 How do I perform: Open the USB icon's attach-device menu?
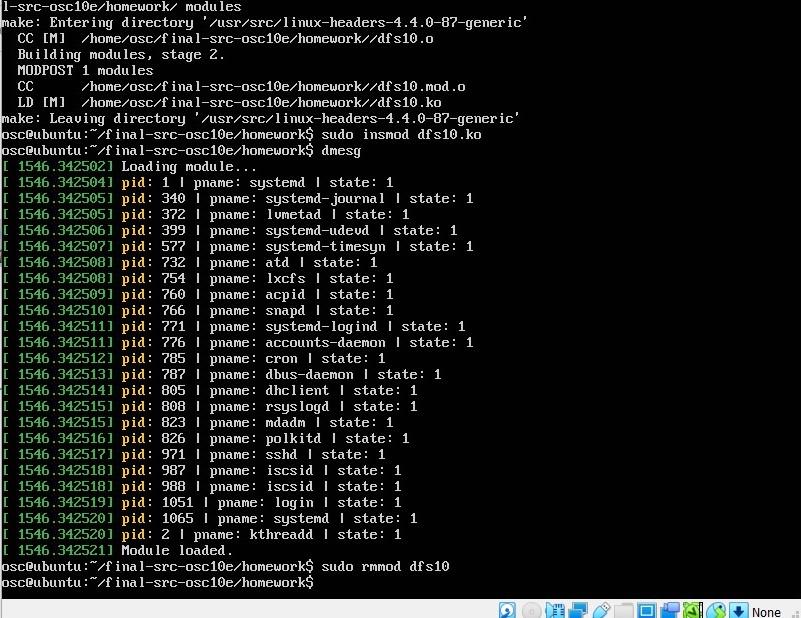click(x=602, y=609)
